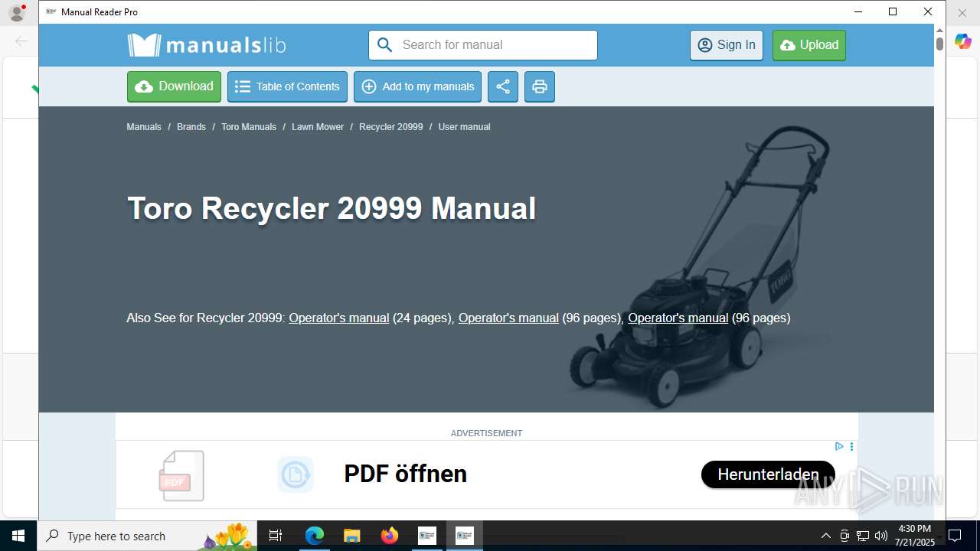Click the share icon button

(x=503, y=86)
